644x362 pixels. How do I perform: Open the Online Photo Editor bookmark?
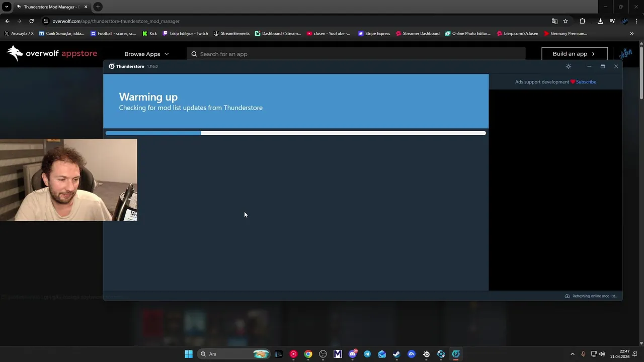click(468, 34)
